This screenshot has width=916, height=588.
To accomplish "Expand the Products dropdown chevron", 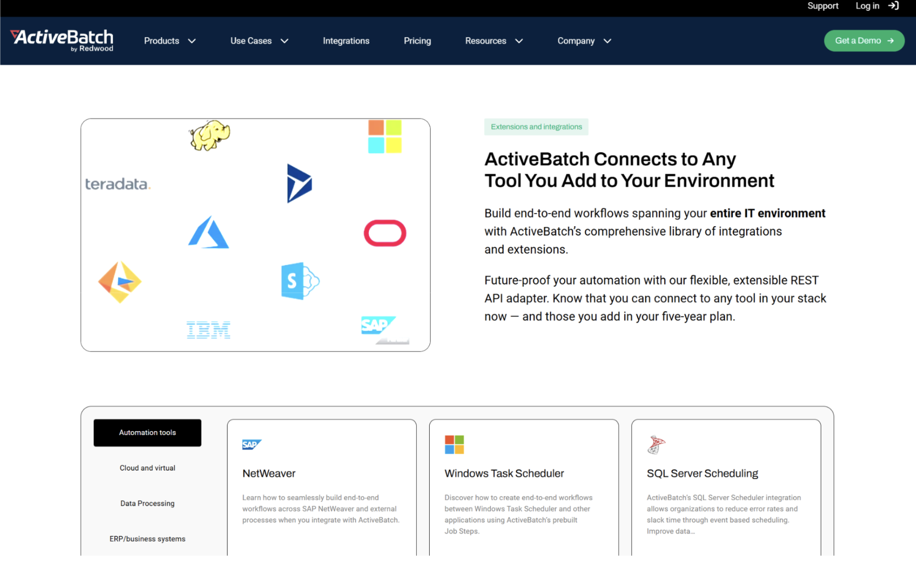I will [192, 41].
